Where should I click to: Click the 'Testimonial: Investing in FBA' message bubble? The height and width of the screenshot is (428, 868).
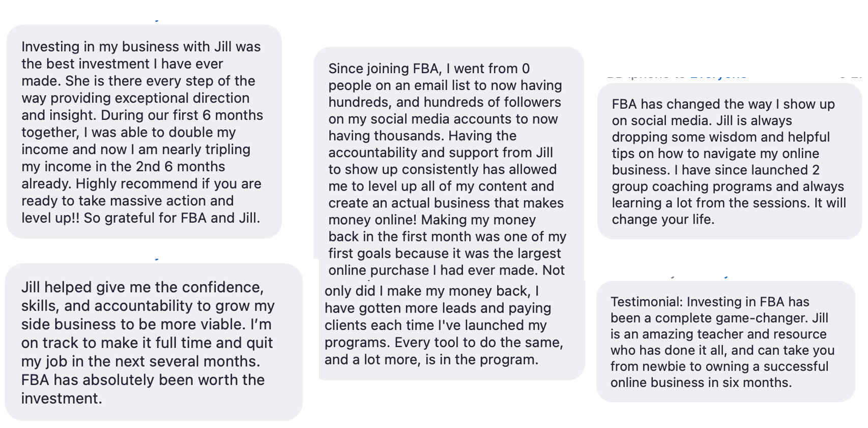click(x=726, y=342)
